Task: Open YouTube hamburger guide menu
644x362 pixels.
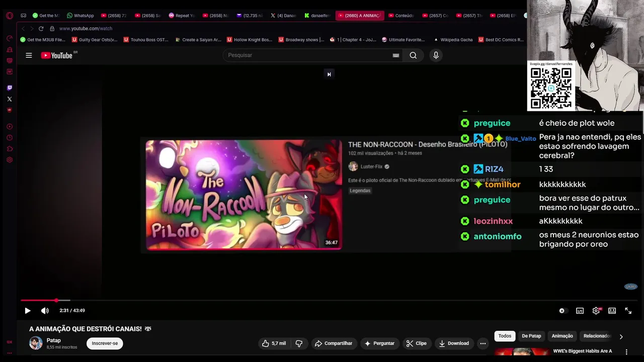Action: coord(29,55)
